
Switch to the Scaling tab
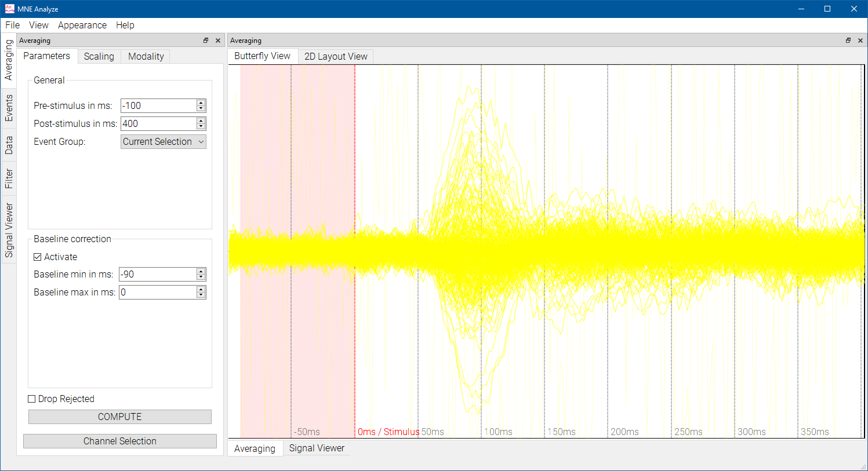click(99, 56)
